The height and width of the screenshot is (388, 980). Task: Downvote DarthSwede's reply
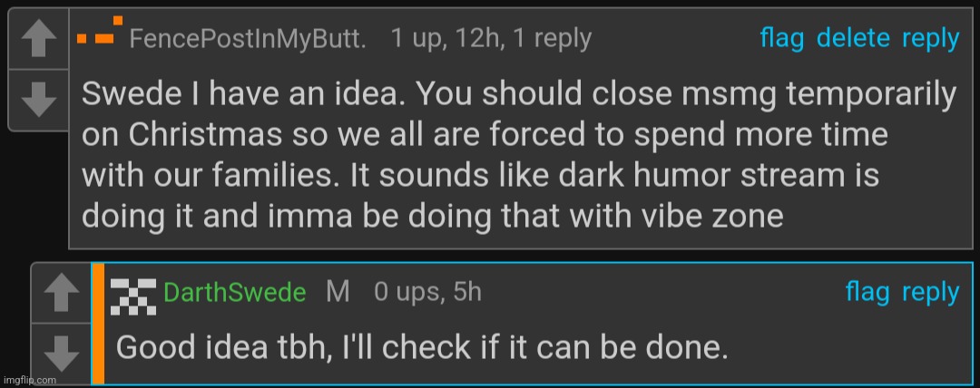[62, 354]
